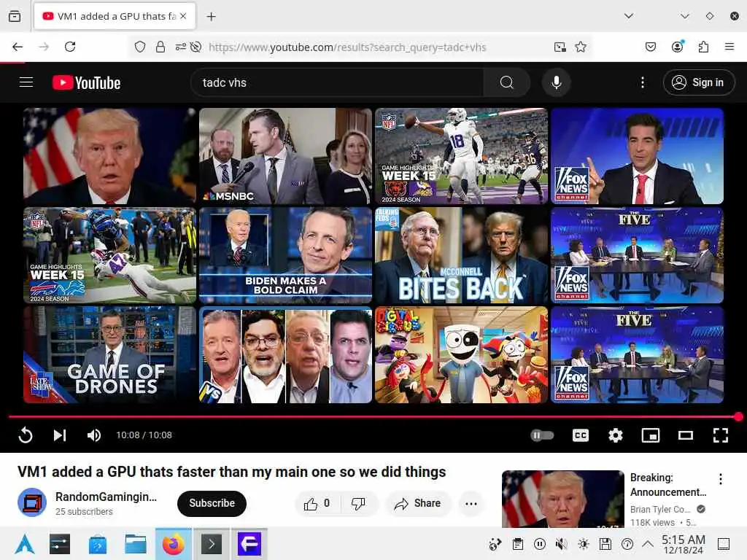The height and width of the screenshot is (560, 747).
Task: Adjust brightness tray icon
Action: [x=583, y=544]
